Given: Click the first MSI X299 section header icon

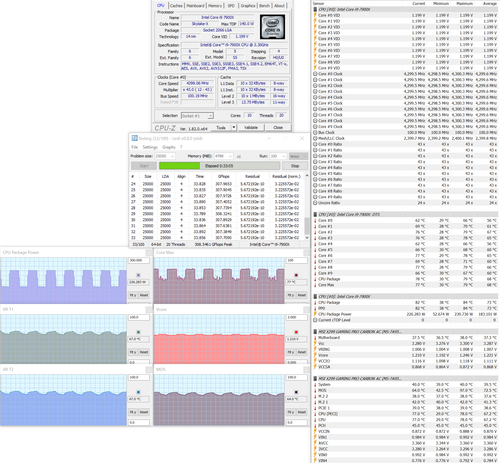Looking at the screenshot, I should 315,332.
